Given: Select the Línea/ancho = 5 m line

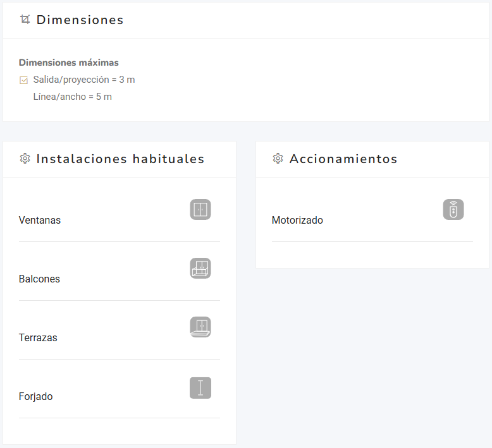Looking at the screenshot, I should 72,97.
